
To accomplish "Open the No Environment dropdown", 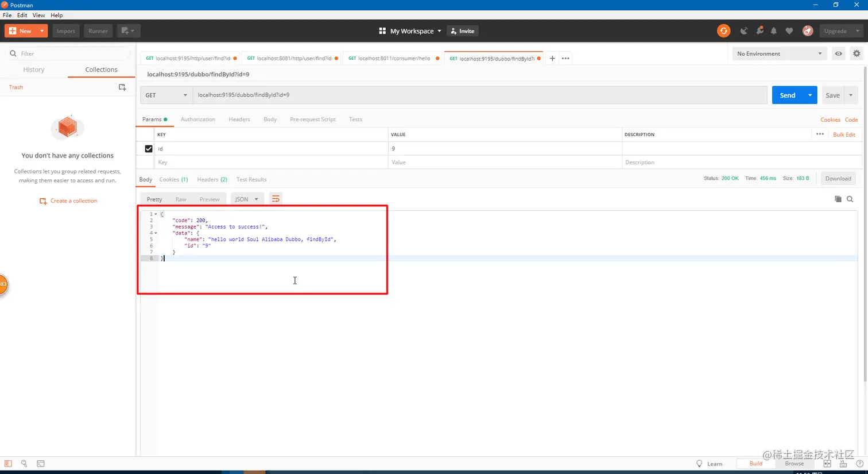I will point(779,53).
